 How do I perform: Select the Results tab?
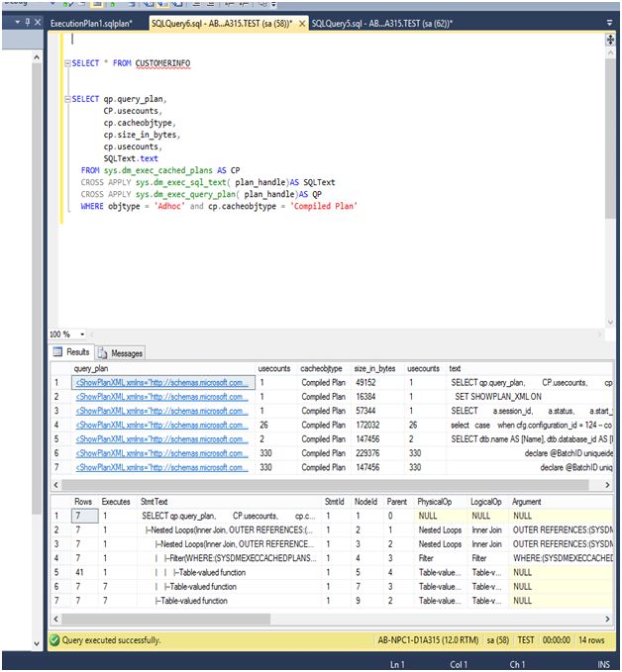(x=71, y=352)
